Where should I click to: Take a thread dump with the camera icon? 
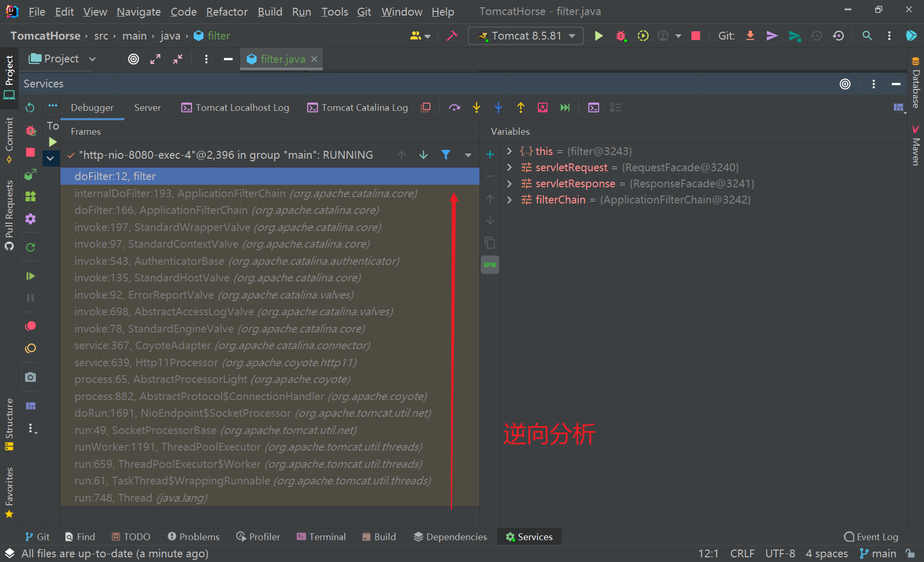30,377
